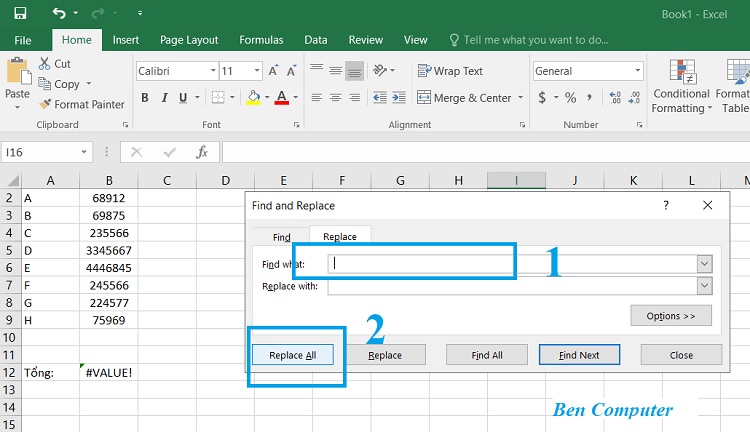The width and height of the screenshot is (750, 432).
Task: Click the Borders icon
Action: 218,98
